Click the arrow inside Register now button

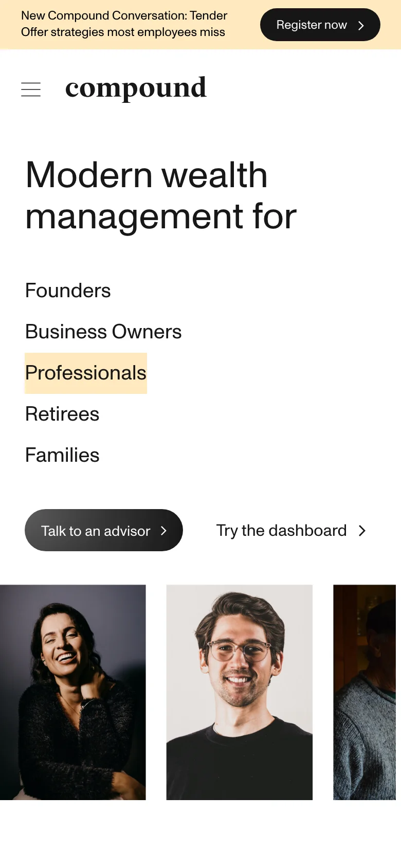[361, 25]
